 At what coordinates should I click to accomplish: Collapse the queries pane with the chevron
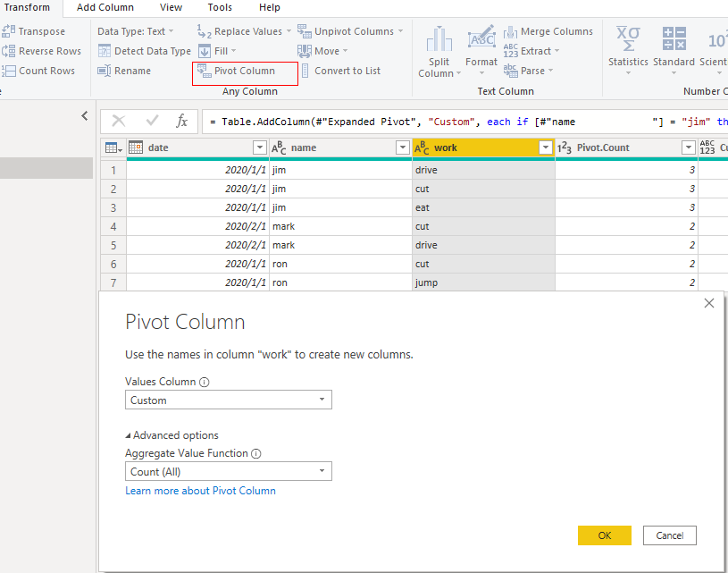point(85,115)
